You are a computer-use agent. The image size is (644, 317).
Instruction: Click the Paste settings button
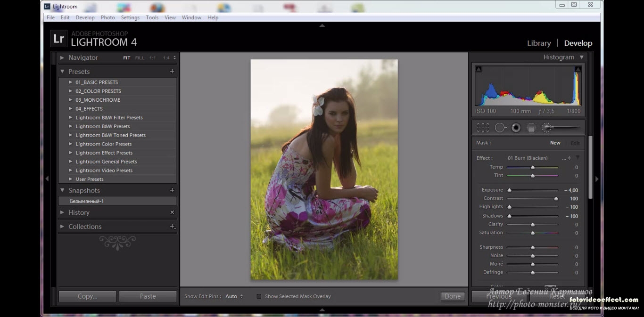click(148, 296)
